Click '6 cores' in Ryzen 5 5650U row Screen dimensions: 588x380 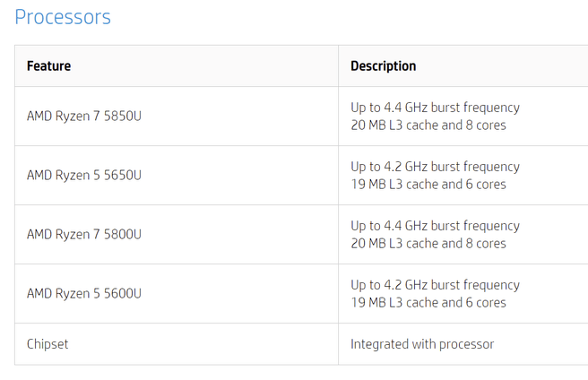coord(486,185)
